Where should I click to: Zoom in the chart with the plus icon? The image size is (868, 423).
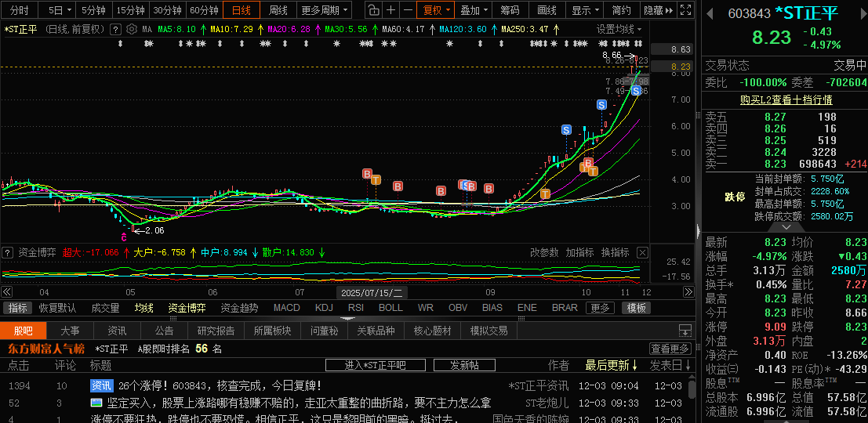pos(390,10)
